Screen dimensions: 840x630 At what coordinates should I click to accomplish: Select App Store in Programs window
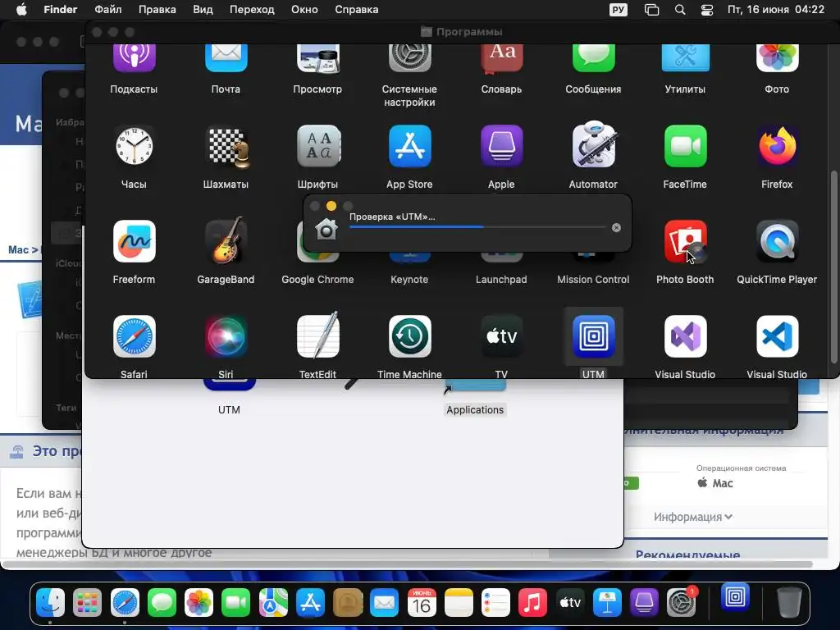pos(410,146)
